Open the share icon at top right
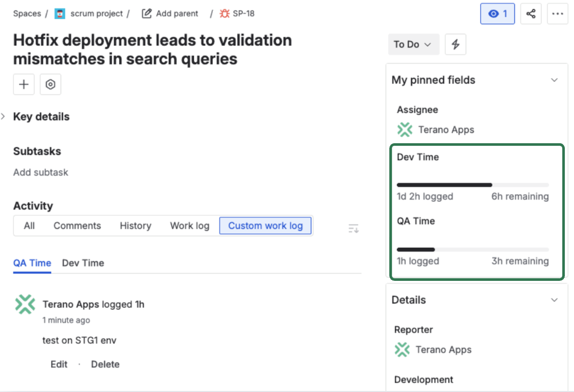 pyautogui.click(x=531, y=13)
